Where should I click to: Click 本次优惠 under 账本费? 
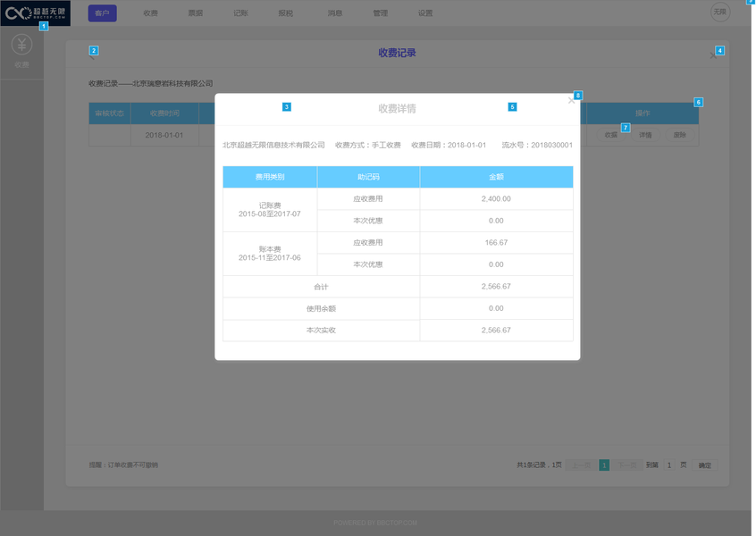coord(368,264)
